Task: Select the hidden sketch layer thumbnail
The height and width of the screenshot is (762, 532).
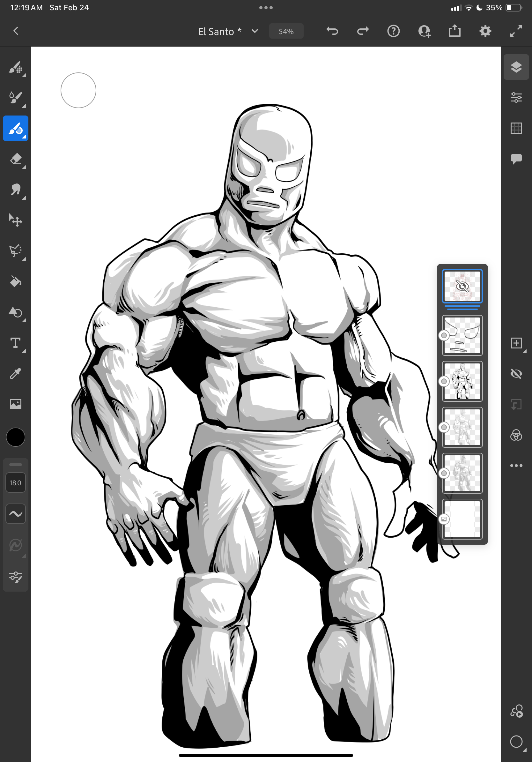Action: (462, 286)
